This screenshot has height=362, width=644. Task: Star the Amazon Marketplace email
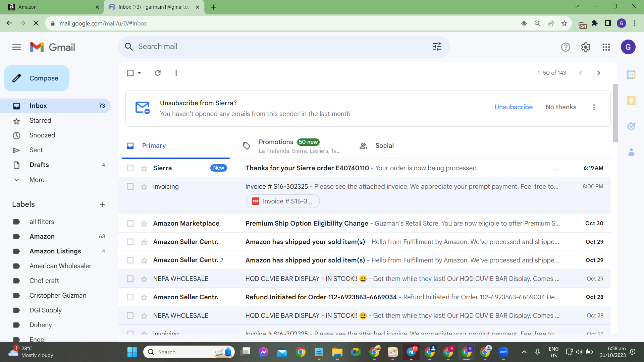(144, 224)
